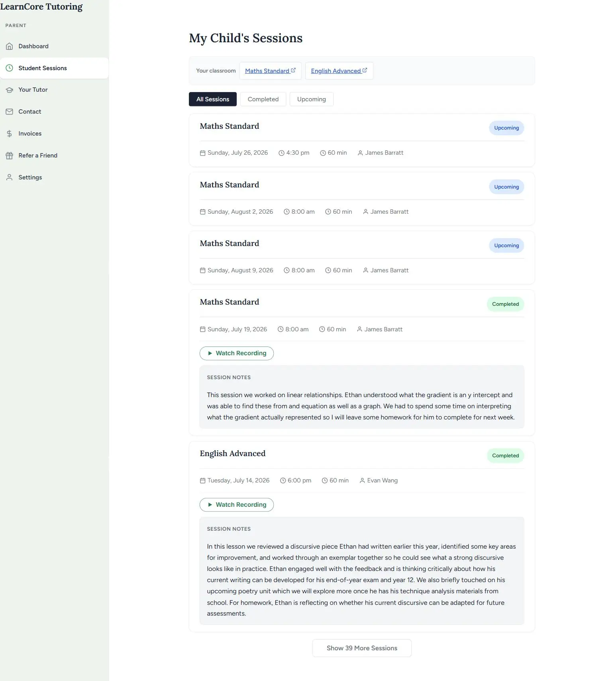This screenshot has width=616, height=681.
Task: Click 'Tuesday, July 14, 2026' date text
Action: pyautogui.click(x=238, y=481)
